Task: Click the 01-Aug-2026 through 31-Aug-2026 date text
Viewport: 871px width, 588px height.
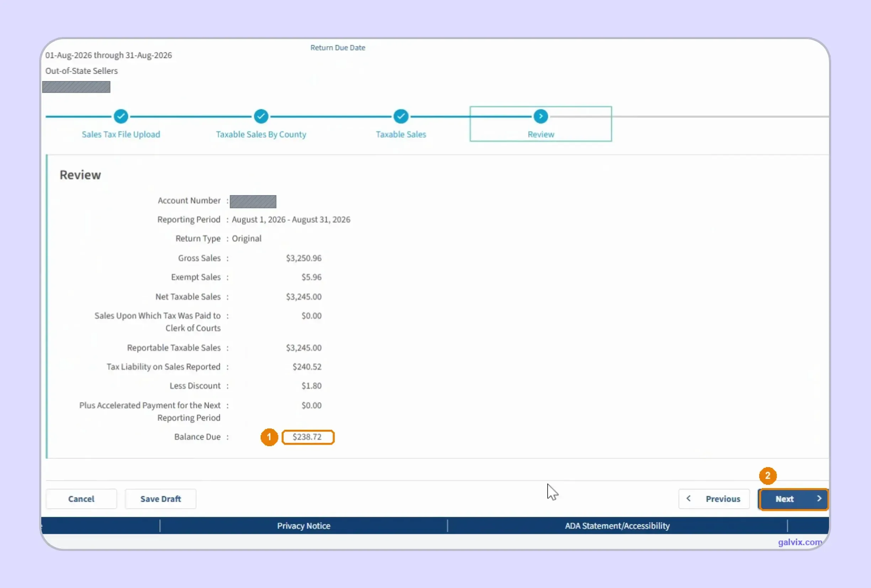Action: [109, 55]
